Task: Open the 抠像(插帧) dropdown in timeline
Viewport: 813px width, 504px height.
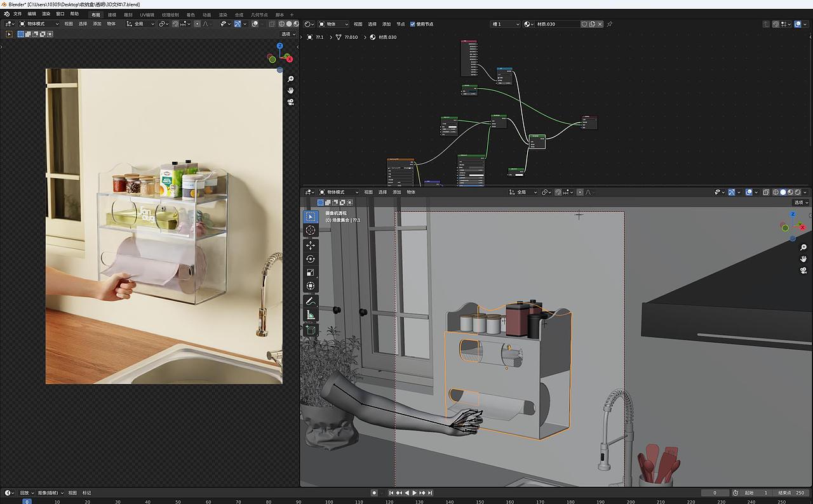Action: click(50, 493)
